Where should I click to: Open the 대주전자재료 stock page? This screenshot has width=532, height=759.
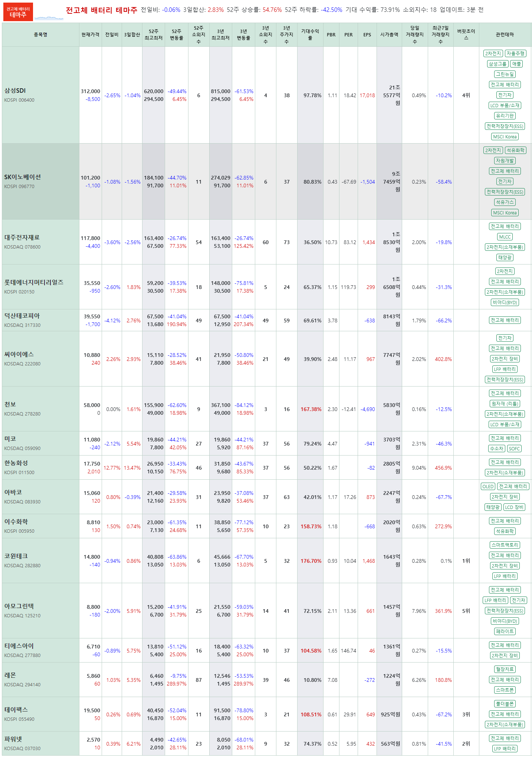pyautogui.click(x=22, y=237)
